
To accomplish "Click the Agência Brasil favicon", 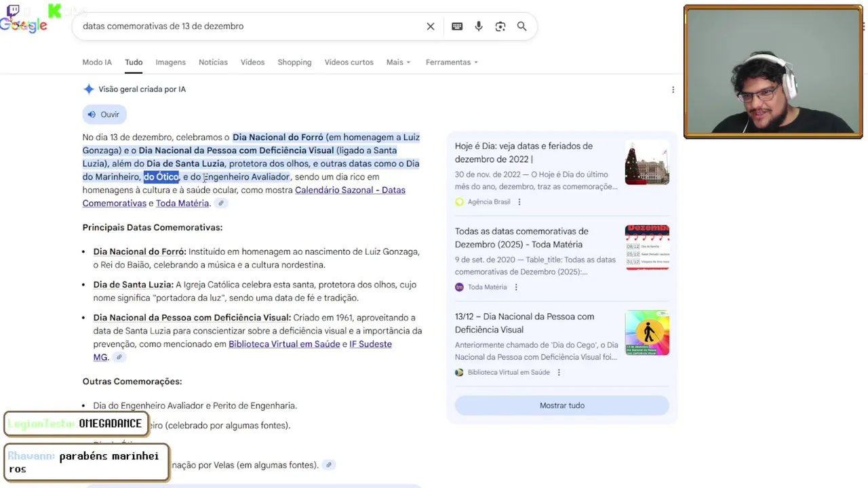I will (459, 202).
